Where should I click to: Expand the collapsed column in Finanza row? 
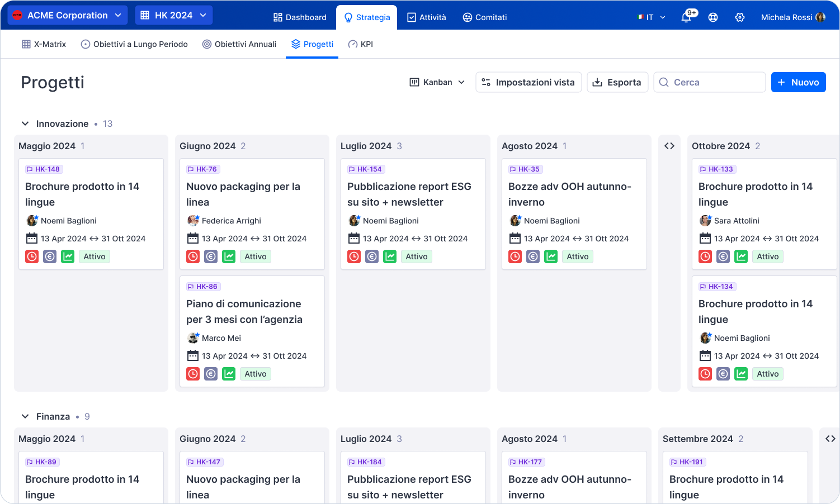point(830,439)
